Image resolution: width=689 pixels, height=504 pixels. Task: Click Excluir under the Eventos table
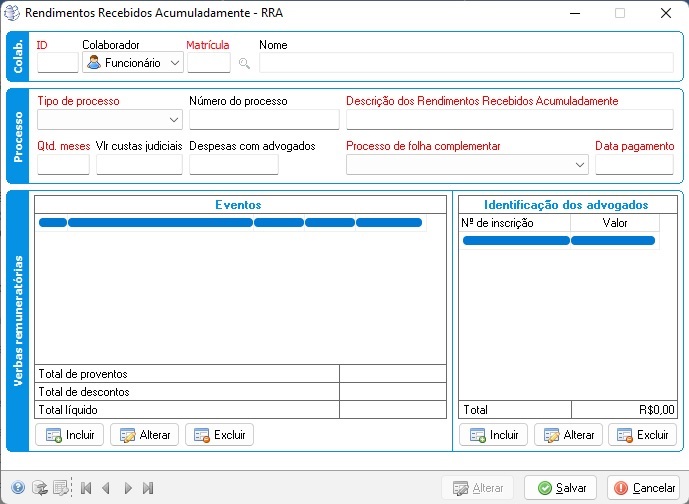(x=219, y=435)
